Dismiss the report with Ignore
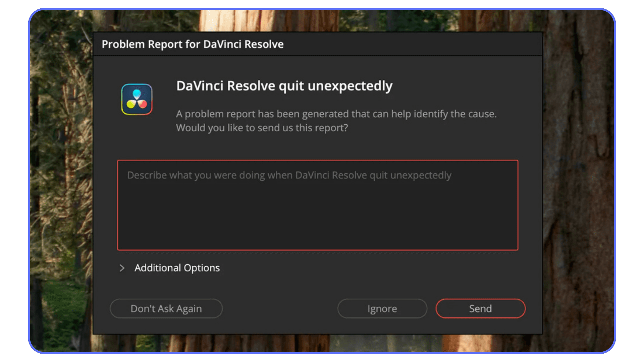The width and height of the screenshot is (644, 362). coord(382,308)
